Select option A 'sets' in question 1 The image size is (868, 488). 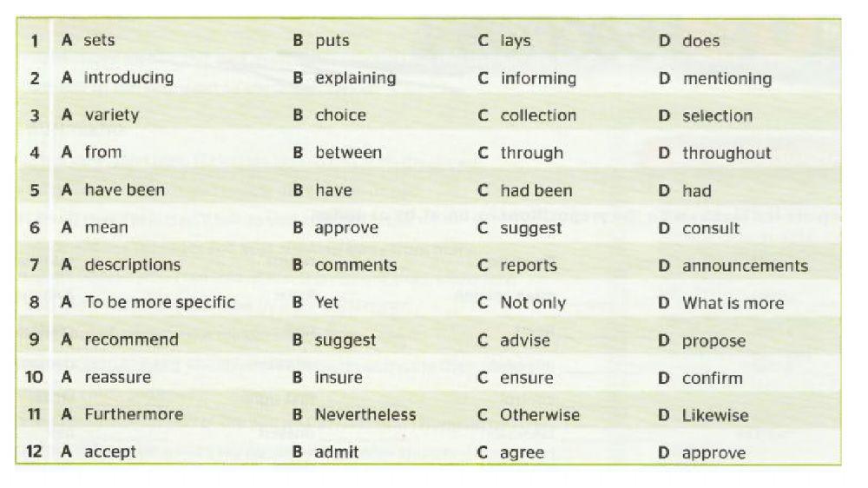coord(98,40)
